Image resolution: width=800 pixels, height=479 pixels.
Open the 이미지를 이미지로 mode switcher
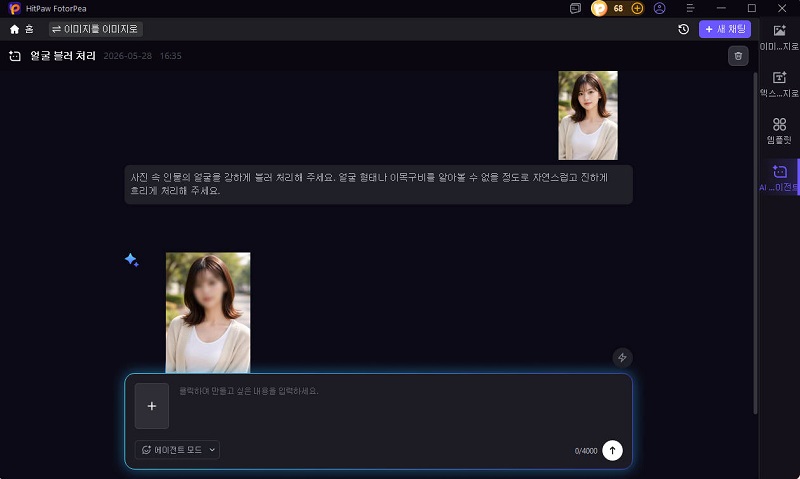(95, 29)
